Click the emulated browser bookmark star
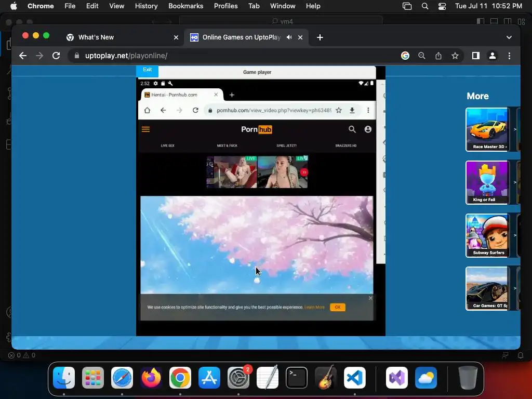Viewport: 532px width, 399px height. coord(339,110)
